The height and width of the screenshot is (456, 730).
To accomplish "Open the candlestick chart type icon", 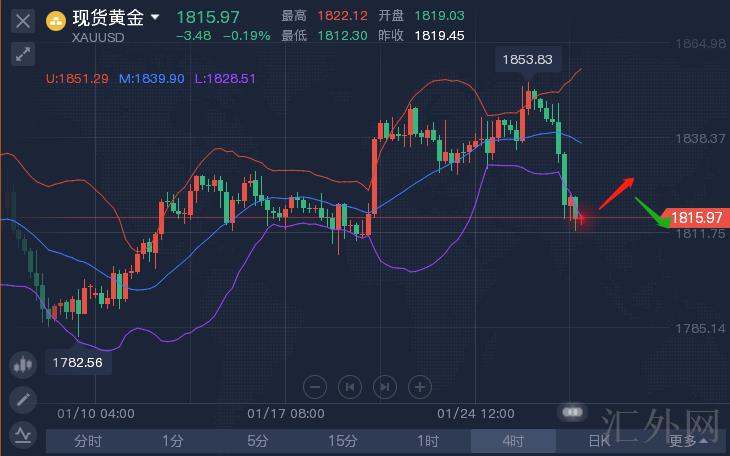I will 23,364.
